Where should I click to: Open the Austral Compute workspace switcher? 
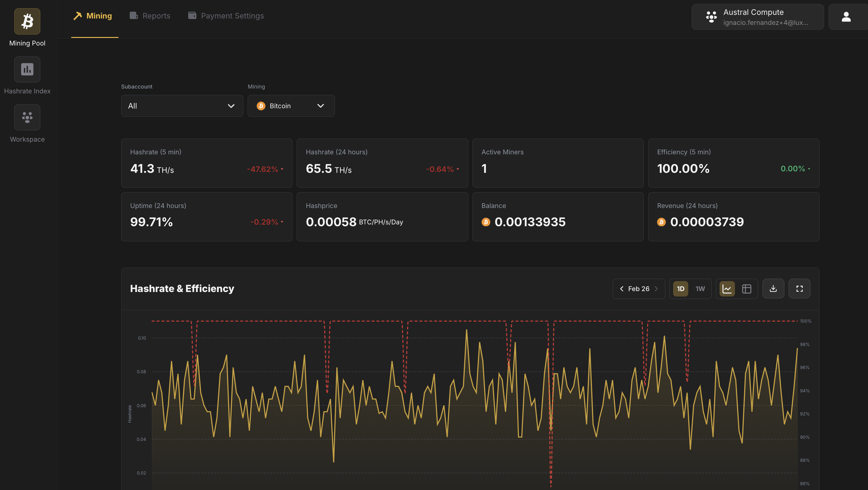[757, 17]
